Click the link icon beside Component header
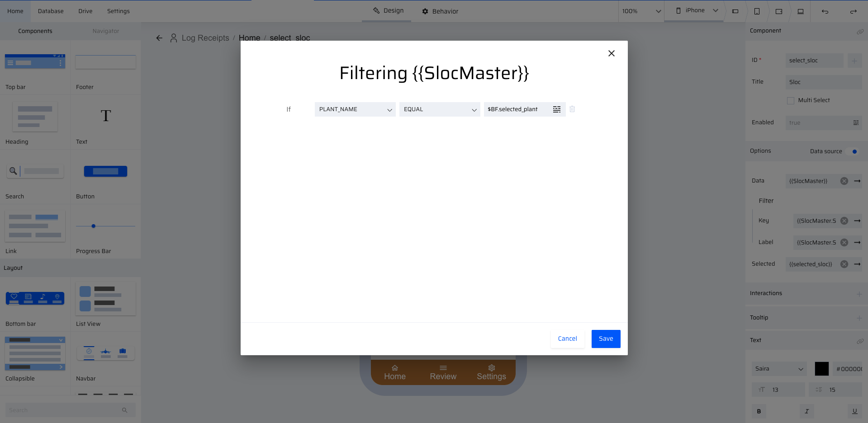868x423 pixels. 860,32
